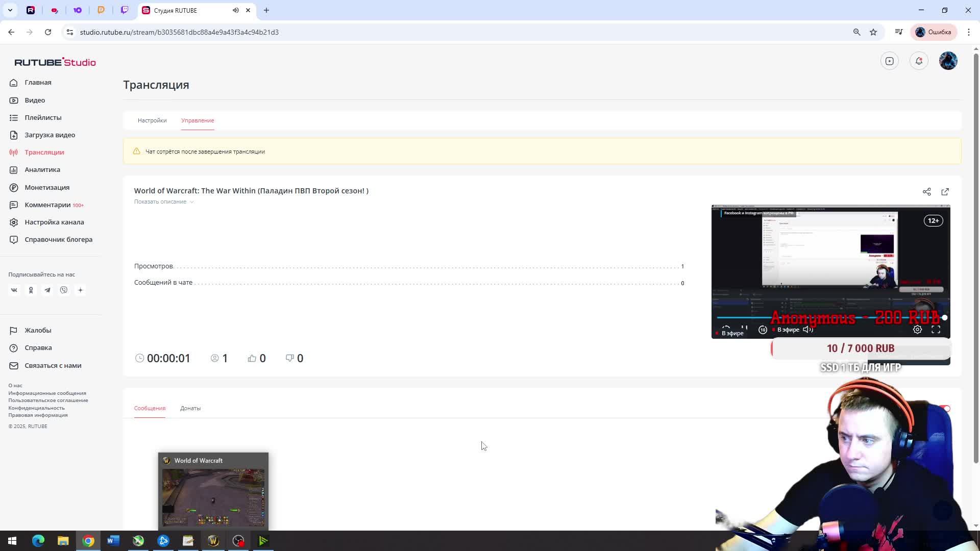Open Информационные сообщения link
Image resolution: width=980 pixels, height=551 pixels.
coord(47,393)
